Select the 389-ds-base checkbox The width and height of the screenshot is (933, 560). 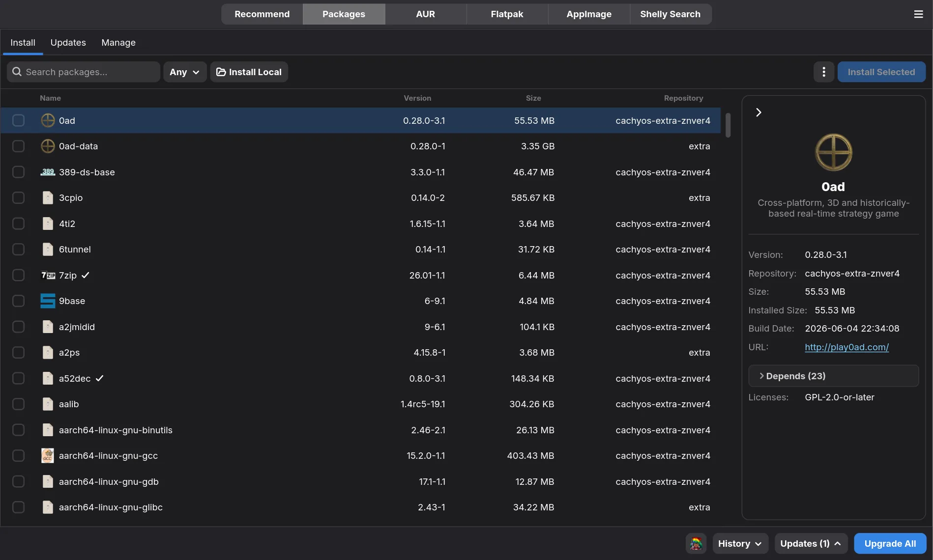18,172
